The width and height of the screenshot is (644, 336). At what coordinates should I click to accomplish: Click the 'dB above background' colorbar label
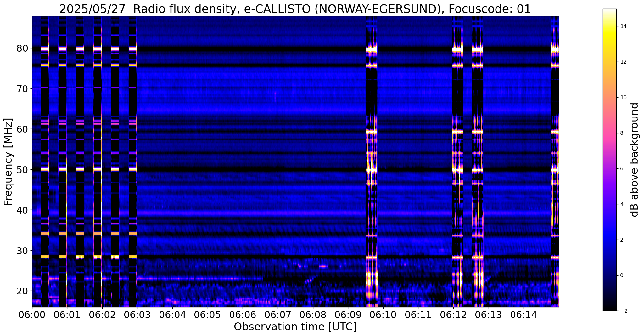635,160
